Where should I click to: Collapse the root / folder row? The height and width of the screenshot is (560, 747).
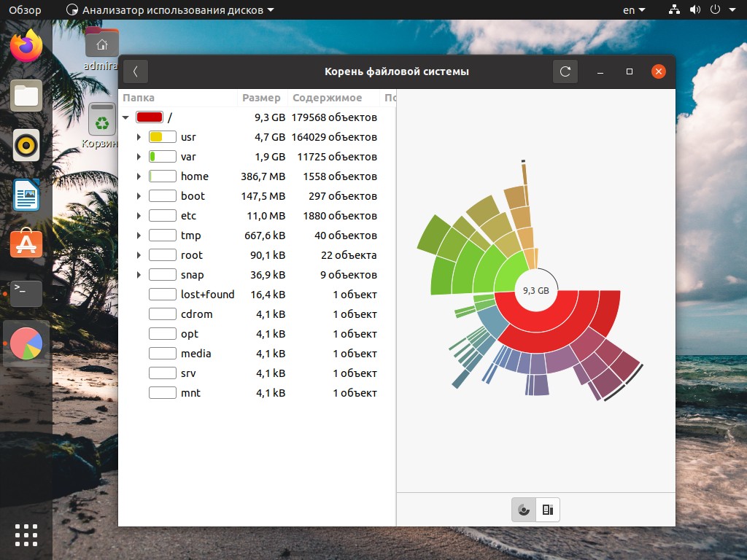click(x=125, y=117)
